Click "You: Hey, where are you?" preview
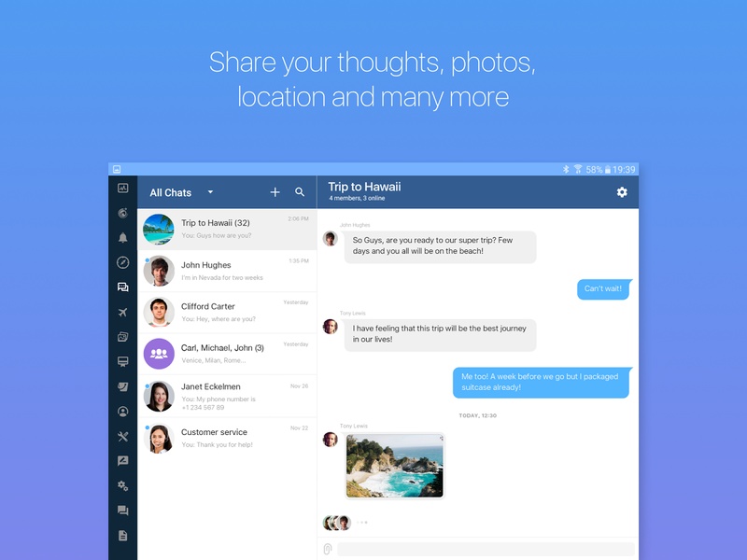 pyautogui.click(x=218, y=319)
